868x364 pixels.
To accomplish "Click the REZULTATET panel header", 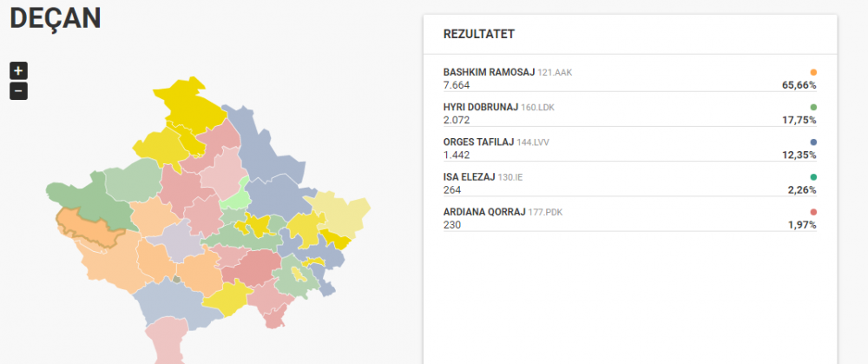I will coord(479,35).
